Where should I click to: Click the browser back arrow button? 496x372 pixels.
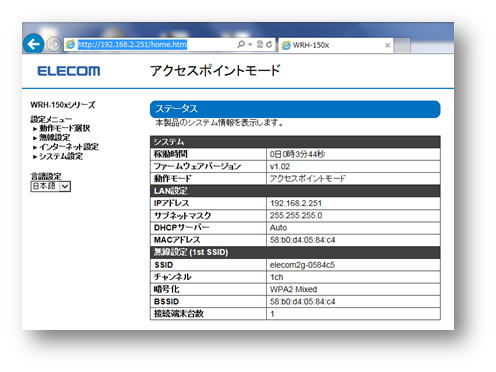[x=33, y=44]
